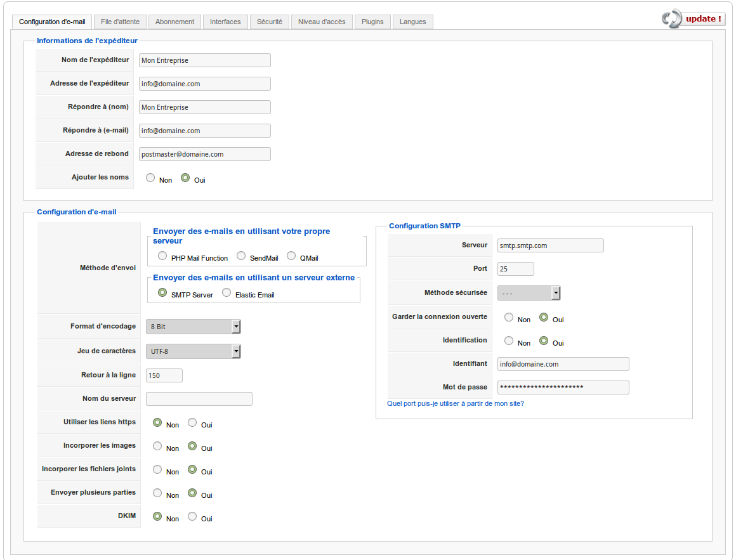Click the Identifiant field
The height and width of the screenshot is (560, 736).
tap(563, 364)
